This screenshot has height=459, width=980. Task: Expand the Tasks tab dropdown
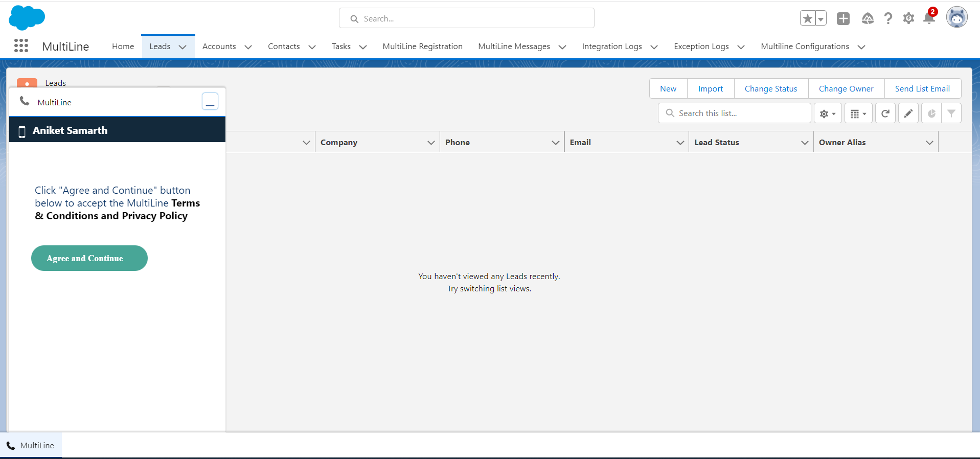pos(363,47)
